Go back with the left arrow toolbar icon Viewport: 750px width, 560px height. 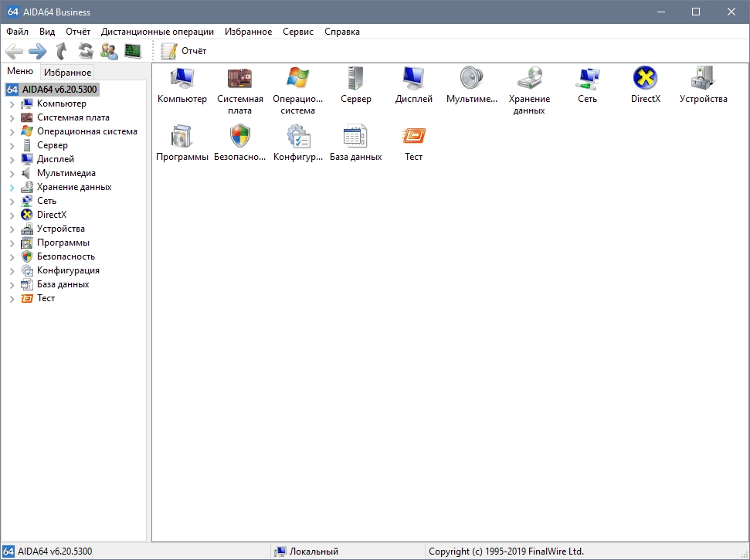pyautogui.click(x=14, y=51)
